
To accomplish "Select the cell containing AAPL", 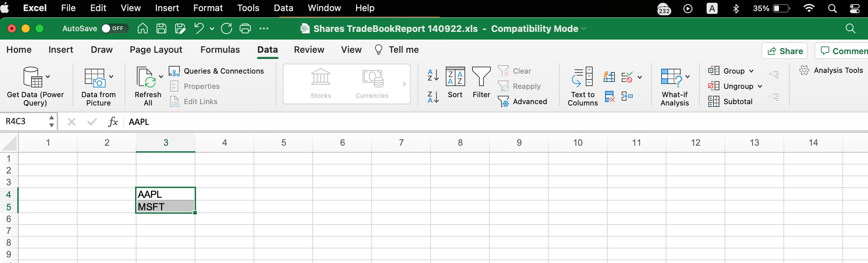I will tap(166, 194).
